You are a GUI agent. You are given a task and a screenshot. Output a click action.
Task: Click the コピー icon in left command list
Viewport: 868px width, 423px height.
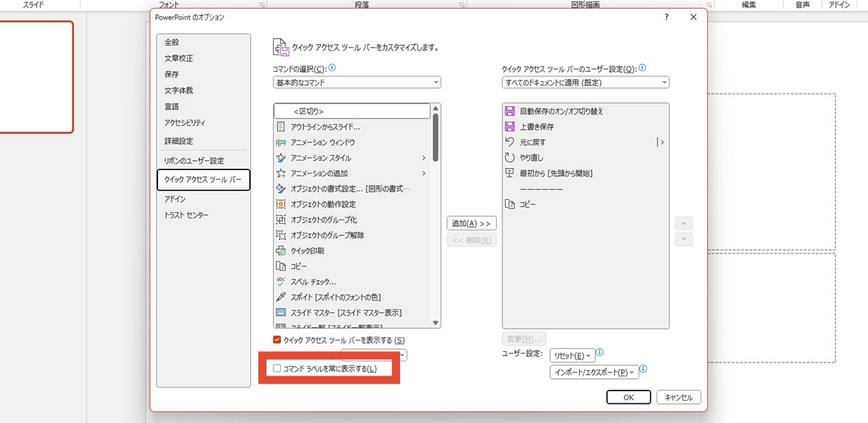(281, 266)
